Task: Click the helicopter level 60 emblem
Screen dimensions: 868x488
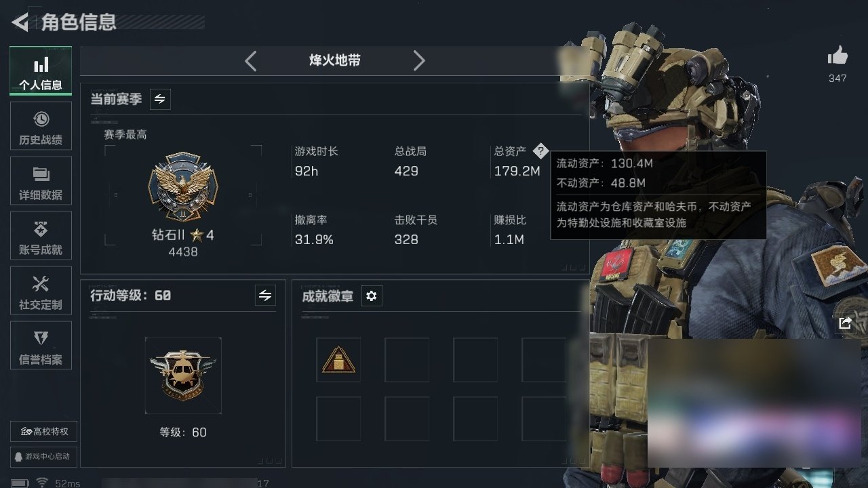Action: (183, 375)
